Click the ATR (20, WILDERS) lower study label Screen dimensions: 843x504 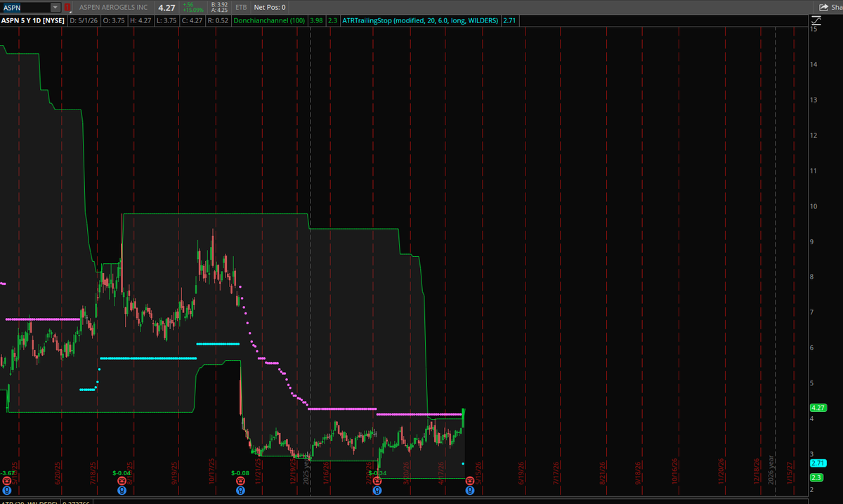pyautogui.click(x=30, y=502)
